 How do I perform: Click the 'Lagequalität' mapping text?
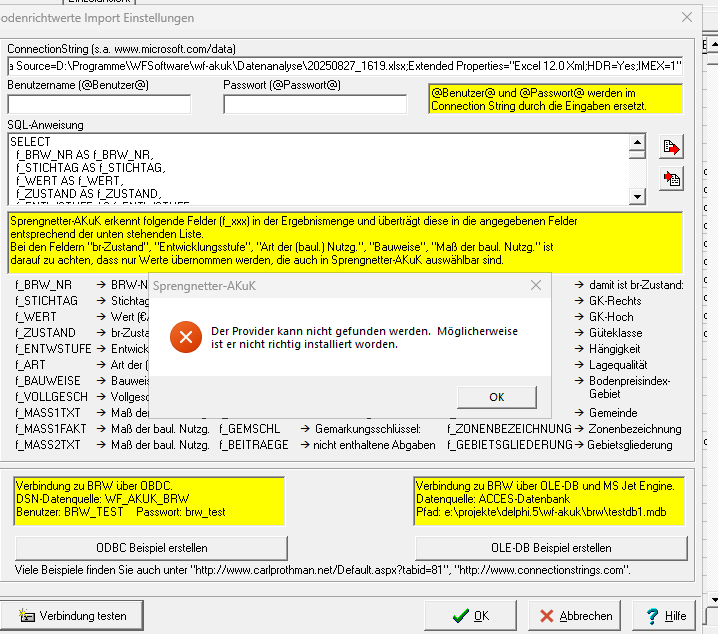(x=618, y=365)
